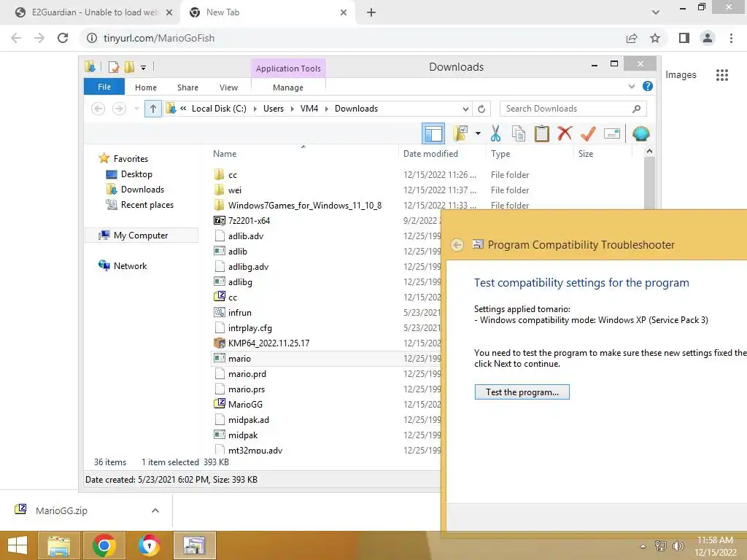Click Favorites header in navigation pane
Viewport: 747px width, 560px height.
[131, 158]
